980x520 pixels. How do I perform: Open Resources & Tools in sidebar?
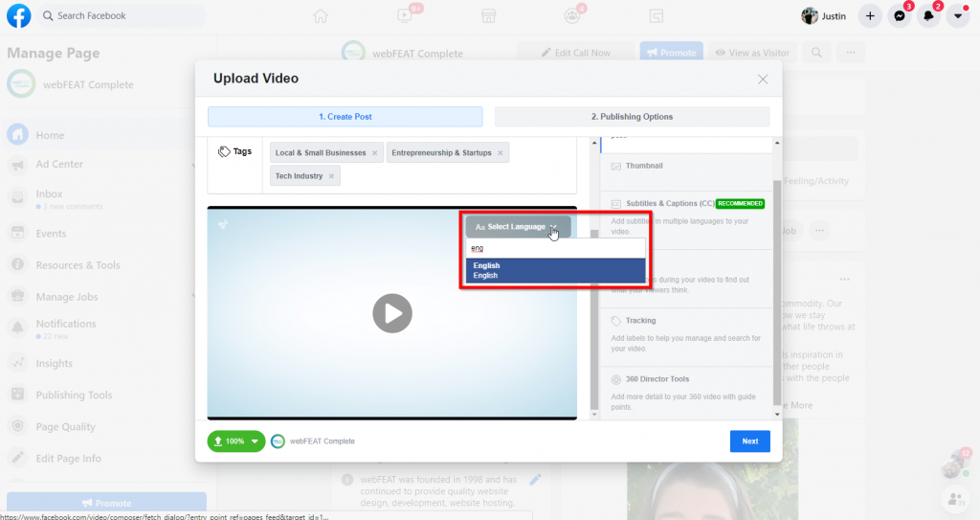point(78,265)
